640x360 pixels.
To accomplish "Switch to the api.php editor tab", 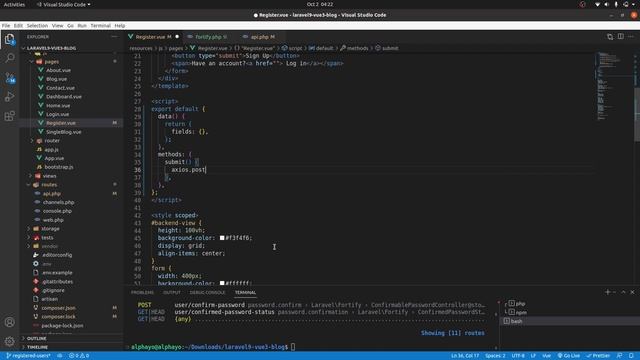I will pos(261,37).
